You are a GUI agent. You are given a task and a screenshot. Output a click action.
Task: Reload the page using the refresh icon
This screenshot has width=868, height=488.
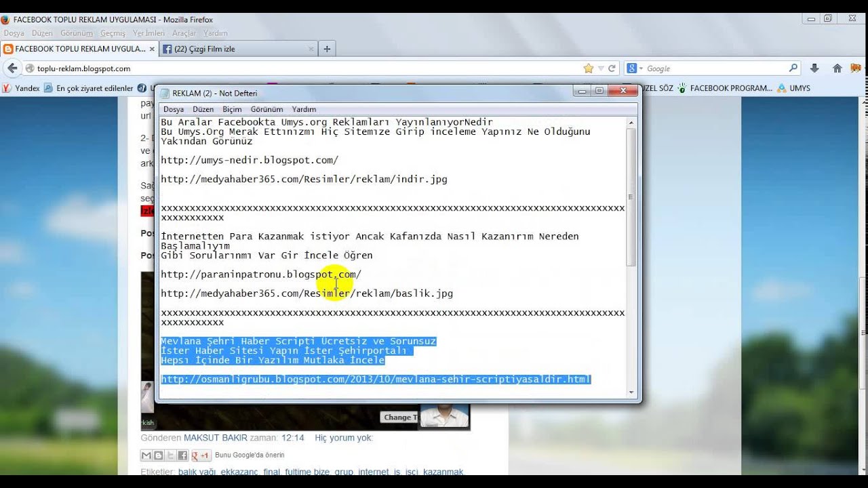612,68
